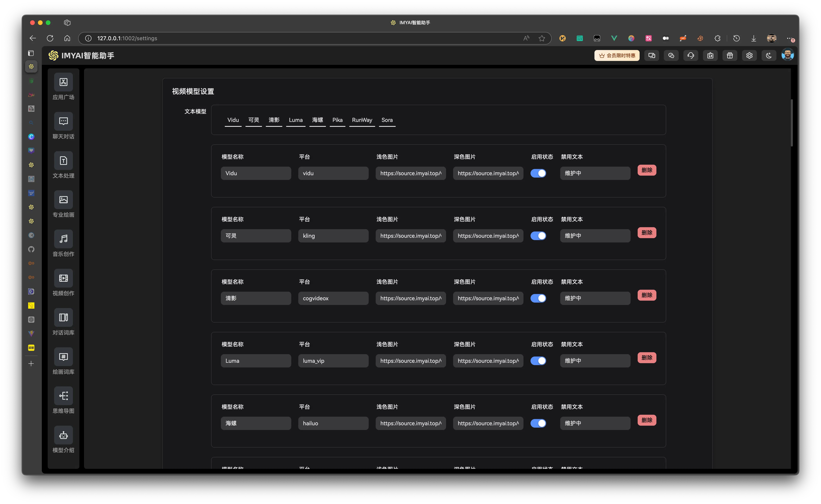Select the 可灵 tab
This screenshot has height=504, width=821.
254,120
